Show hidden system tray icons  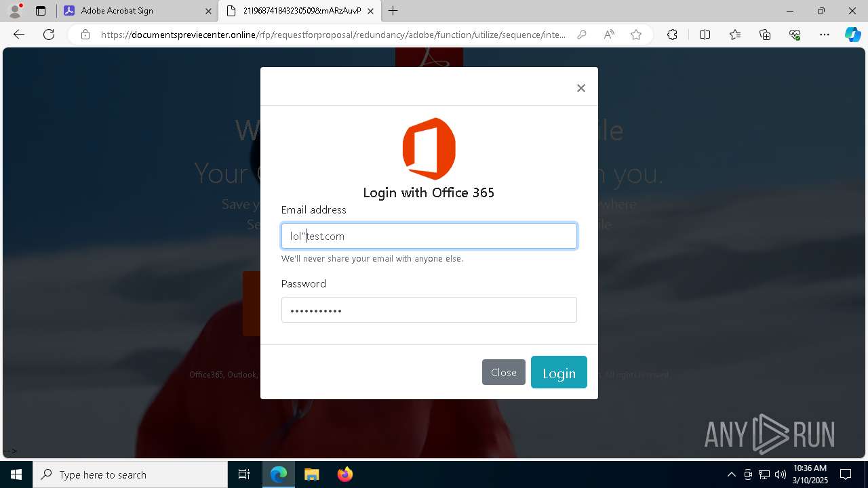(x=731, y=474)
